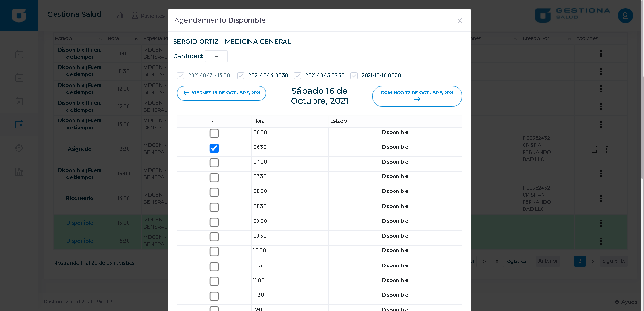Go to Domingo 17 de Octubre
The image size is (644, 311).
tap(417, 96)
